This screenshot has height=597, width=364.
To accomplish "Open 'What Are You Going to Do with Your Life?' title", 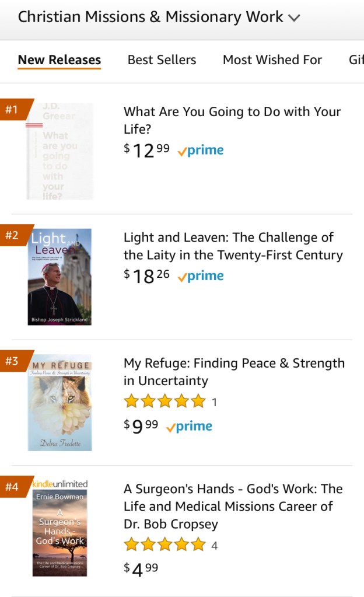I will click(232, 120).
